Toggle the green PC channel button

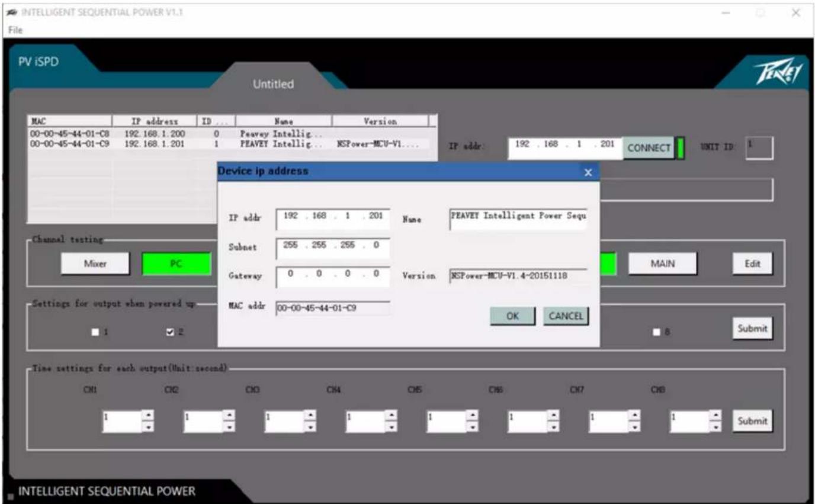tap(177, 264)
